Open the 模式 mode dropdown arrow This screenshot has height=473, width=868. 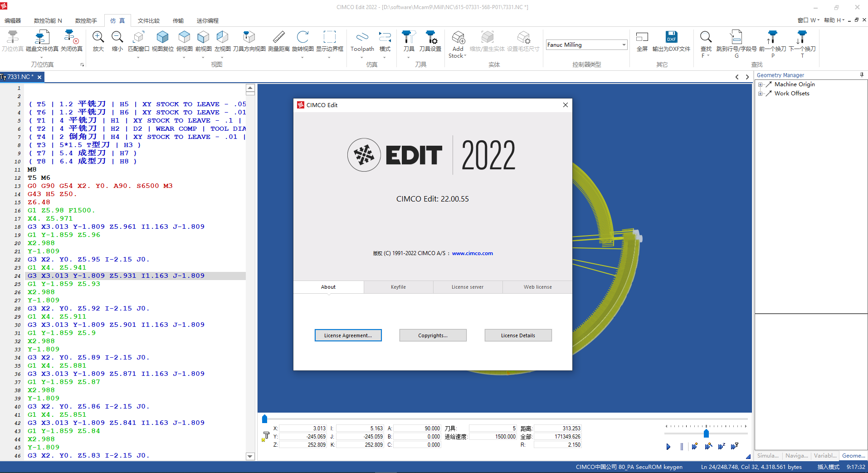coord(385,58)
